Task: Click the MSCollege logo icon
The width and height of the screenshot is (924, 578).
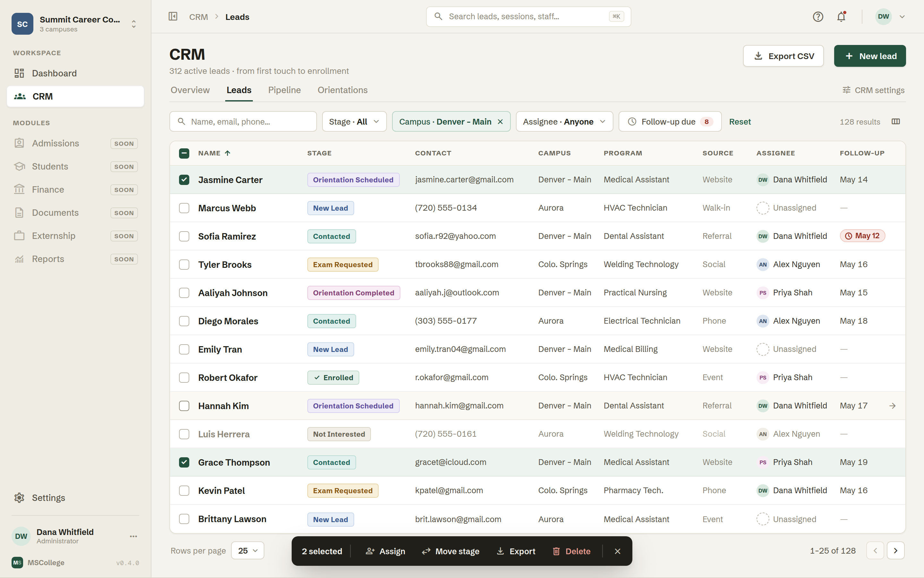Action: (x=17, y=562)
